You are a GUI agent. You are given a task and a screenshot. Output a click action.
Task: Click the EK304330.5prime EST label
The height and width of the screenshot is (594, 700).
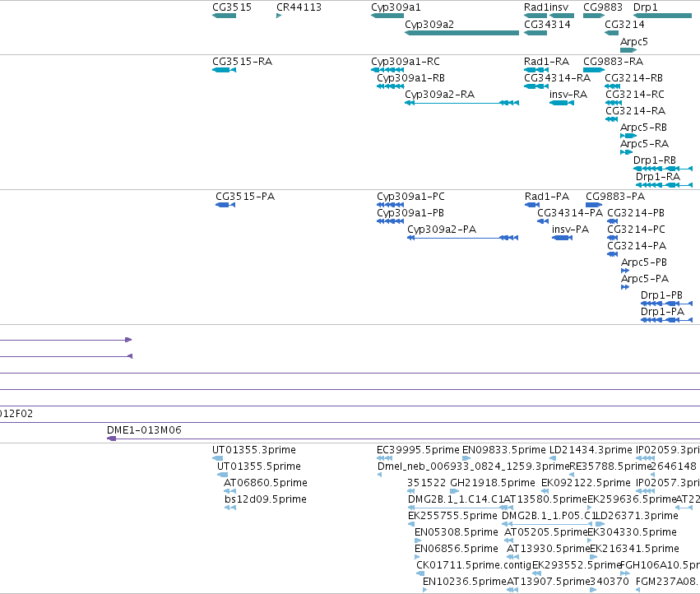[x=632, y=532]
